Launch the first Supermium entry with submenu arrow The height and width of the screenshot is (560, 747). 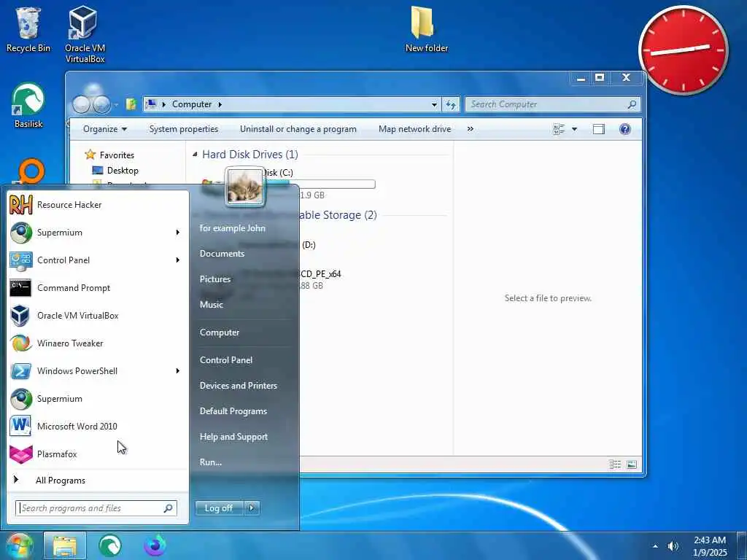(98, 233)
